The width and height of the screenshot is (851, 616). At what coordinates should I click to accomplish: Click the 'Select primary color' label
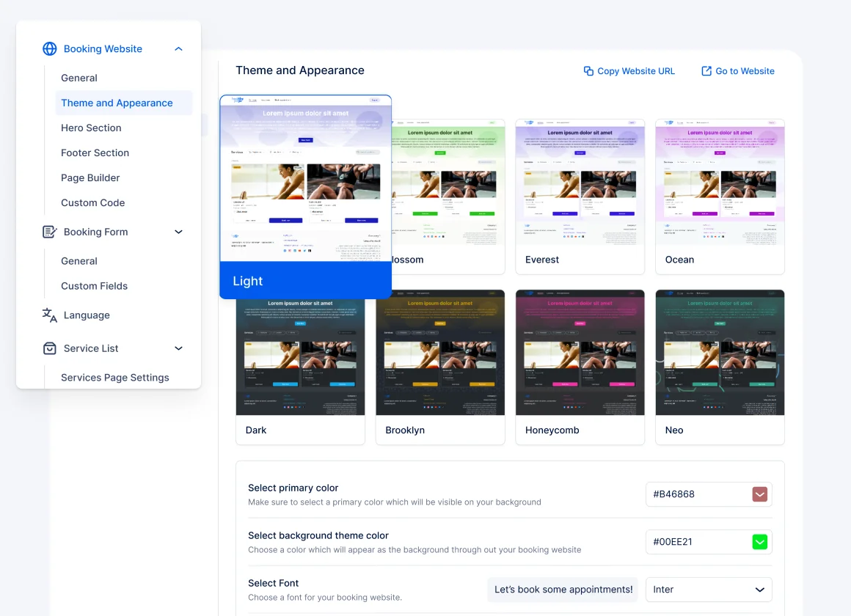tap(293, 488)
